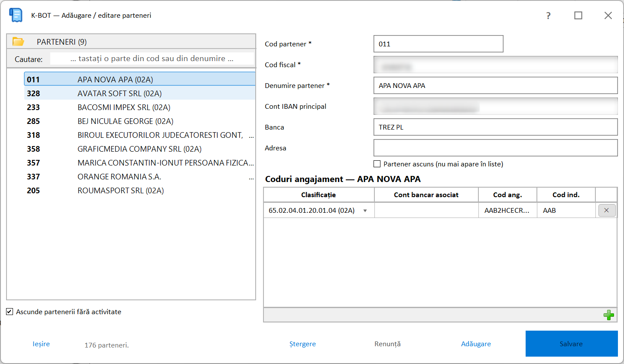Maximize the K-BOT window
This screenshot has width=624, height=364.
point(578,16)
